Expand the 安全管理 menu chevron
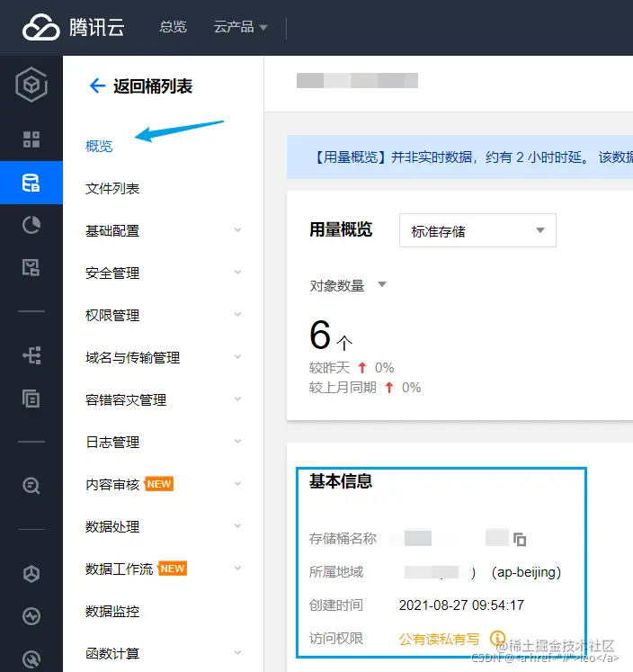The width and height of the screenshot is (633, 672). [x=237, y=273]
